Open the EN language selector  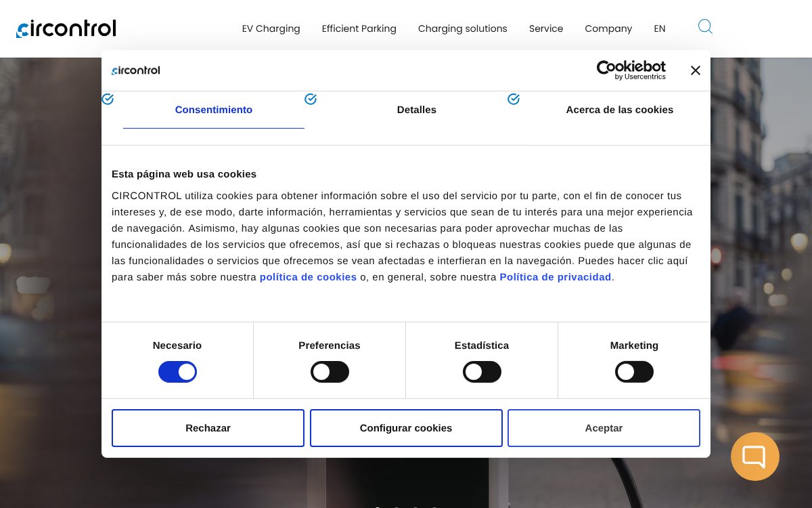pyautogui.click(x=660, y=28)
